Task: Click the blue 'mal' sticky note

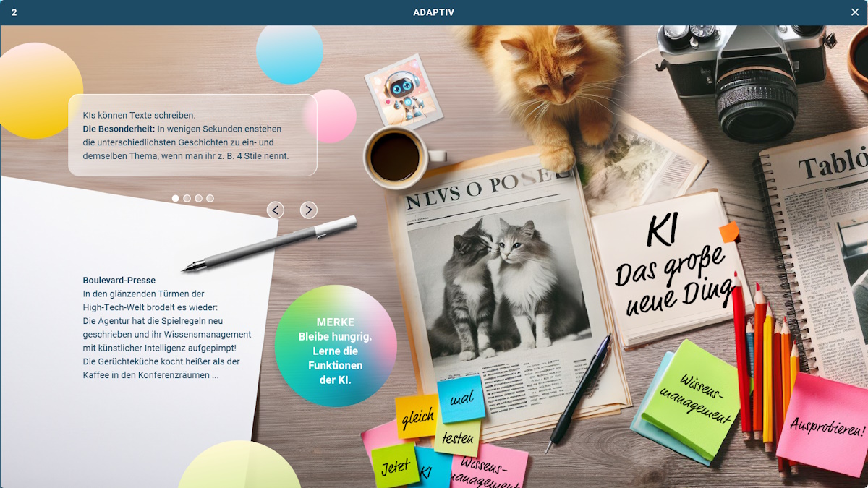Action: [x=461, y=399]
